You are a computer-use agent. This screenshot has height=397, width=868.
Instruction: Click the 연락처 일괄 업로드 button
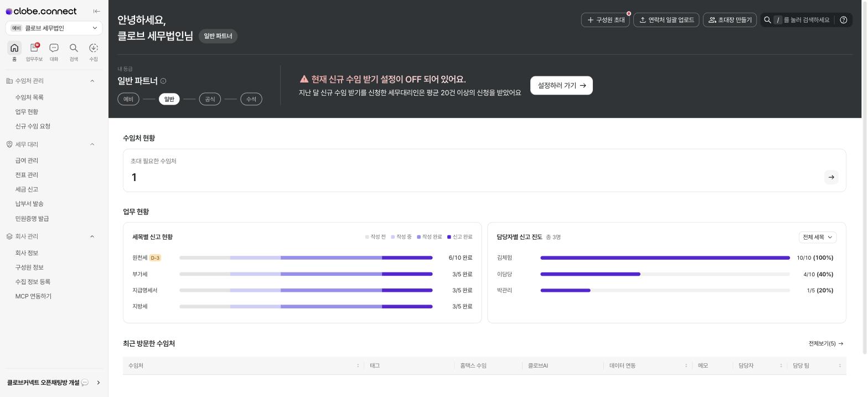(x=666, y=20)
